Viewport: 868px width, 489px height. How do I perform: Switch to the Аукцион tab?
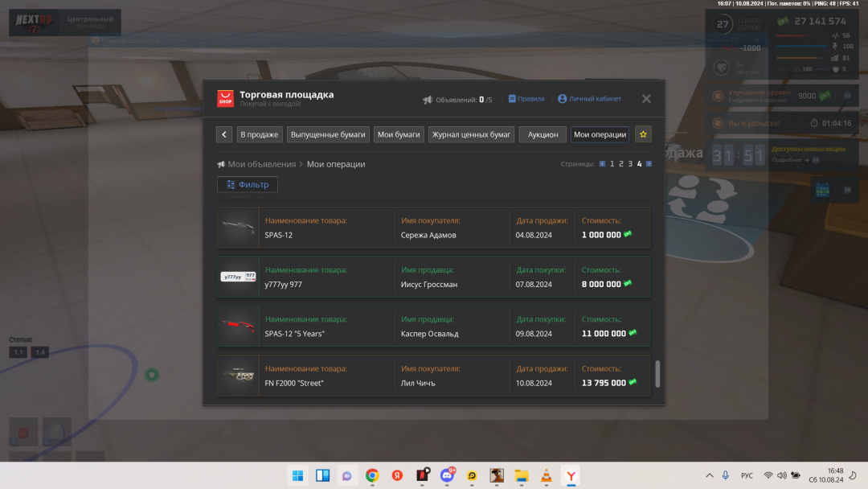click(542, 134)
